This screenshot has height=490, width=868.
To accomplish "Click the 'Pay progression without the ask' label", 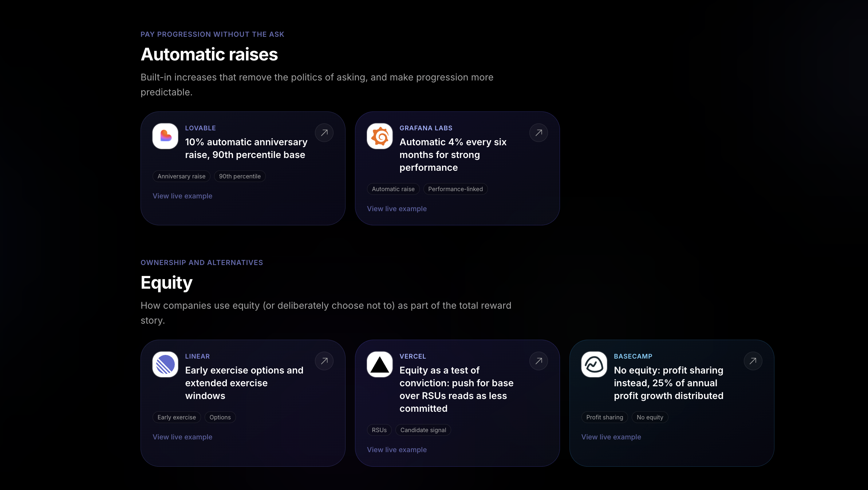I will tap(212, 34).
